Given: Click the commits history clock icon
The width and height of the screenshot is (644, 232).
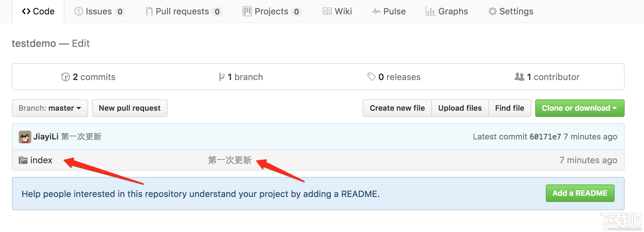Looking at the screenshot, I should tap(65, 77).
